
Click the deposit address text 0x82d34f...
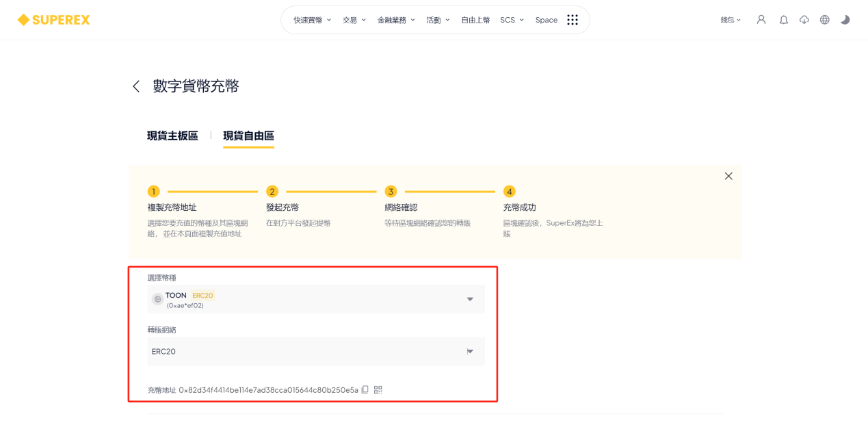(x=269, y=390)
